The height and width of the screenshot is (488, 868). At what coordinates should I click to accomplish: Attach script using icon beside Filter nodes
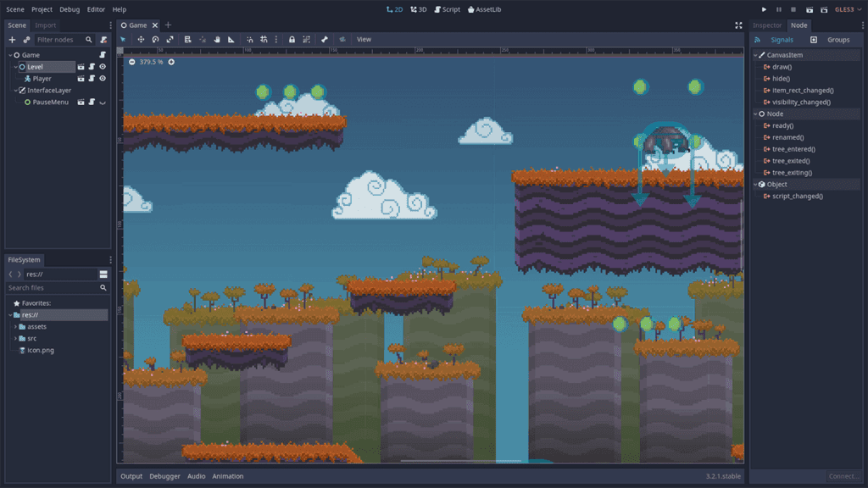pos(103,40)
